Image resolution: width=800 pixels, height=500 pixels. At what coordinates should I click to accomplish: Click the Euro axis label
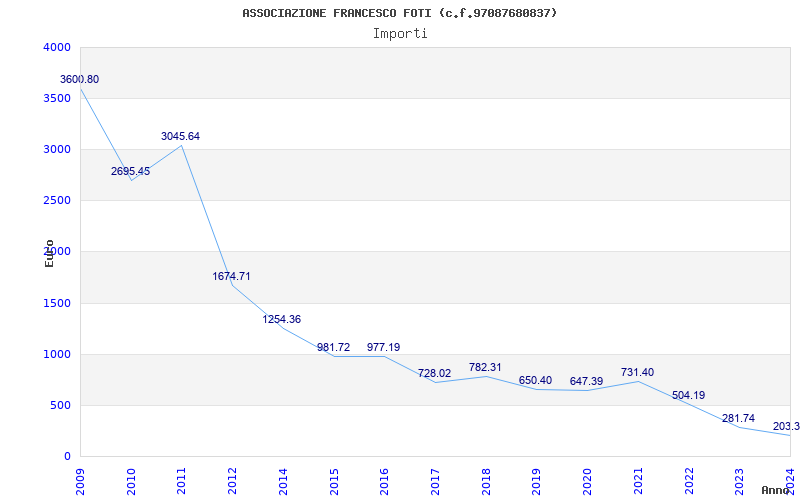[x=49, y=253]
